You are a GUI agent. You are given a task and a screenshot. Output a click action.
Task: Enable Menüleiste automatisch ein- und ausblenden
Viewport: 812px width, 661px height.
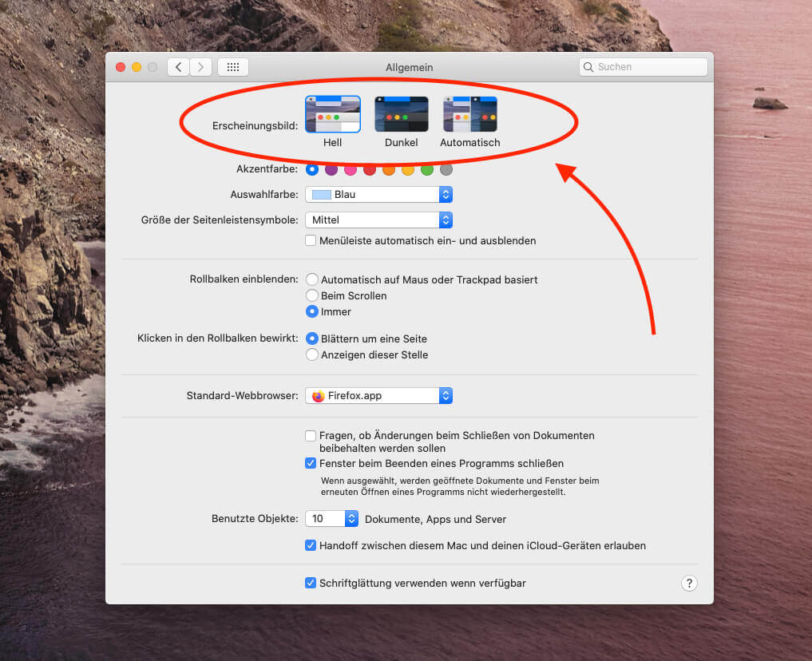pos(311,241)
